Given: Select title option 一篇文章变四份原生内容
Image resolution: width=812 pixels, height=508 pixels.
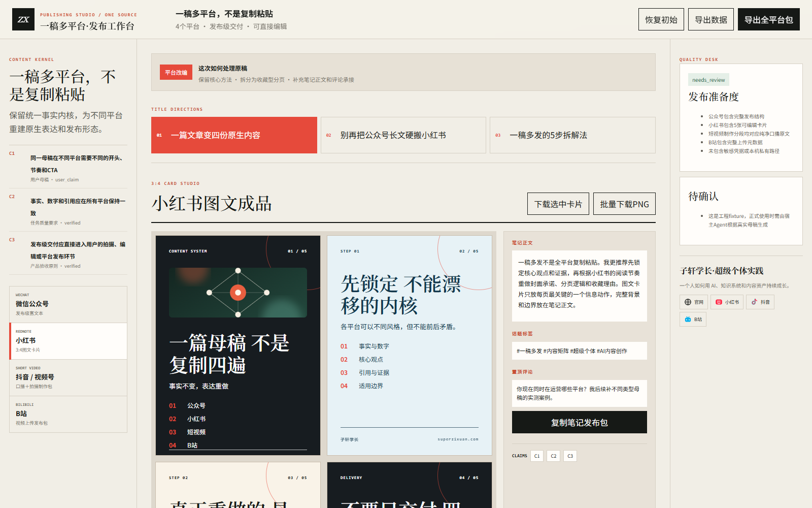Looking at the screenshot, I should (x=234, y=135).
